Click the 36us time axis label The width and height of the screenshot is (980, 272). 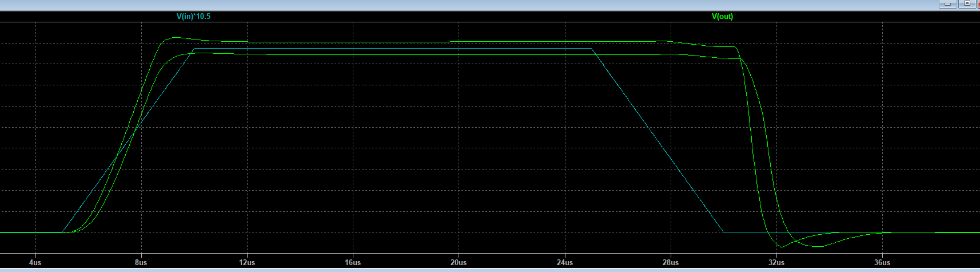[x=882, y=263]
